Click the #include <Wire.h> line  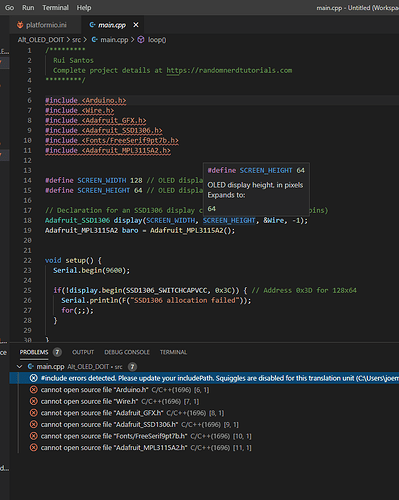pos(80,110)
